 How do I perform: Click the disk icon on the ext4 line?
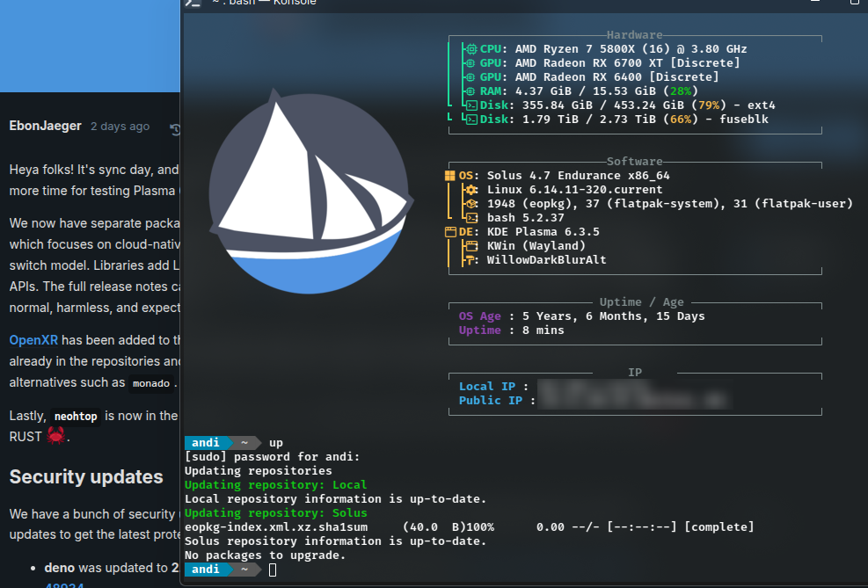(x=471, y=105)
